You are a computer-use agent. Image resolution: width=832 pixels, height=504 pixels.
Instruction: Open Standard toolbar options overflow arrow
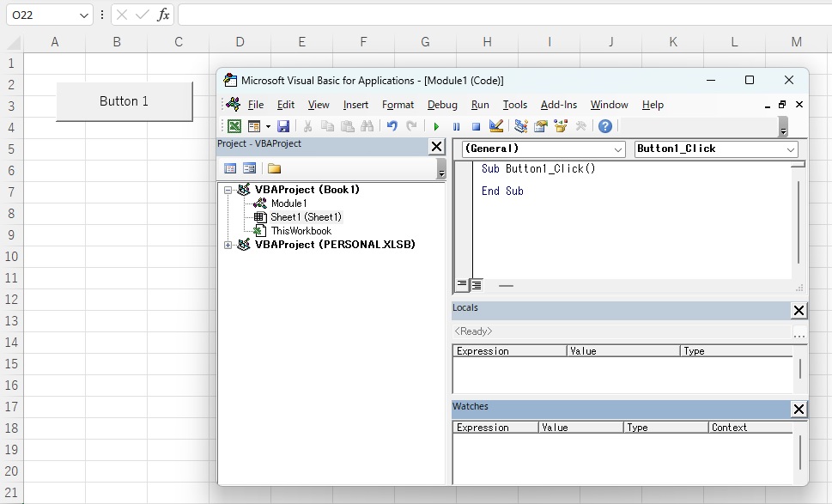(x=783, y=127)
